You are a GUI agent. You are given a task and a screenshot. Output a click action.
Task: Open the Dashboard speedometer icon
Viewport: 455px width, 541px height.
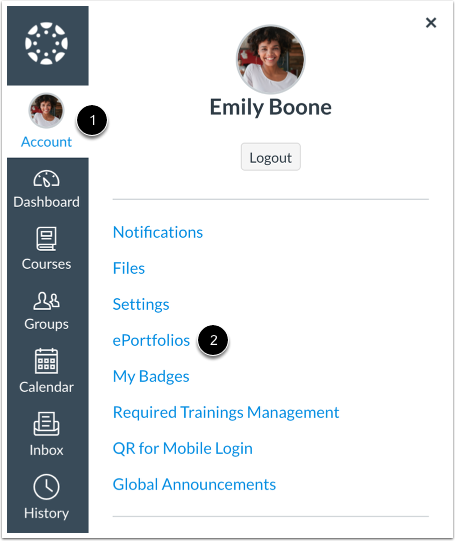click(x=47, y=178)
